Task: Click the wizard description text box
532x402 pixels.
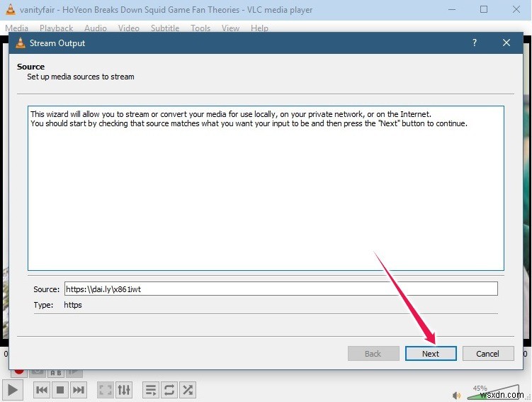Action: [266, 188]
